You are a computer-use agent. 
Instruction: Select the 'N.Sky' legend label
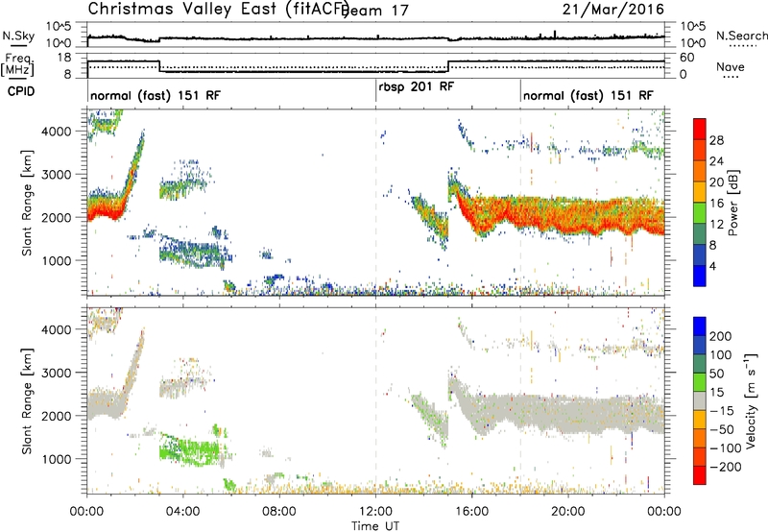tap(18, 36)
